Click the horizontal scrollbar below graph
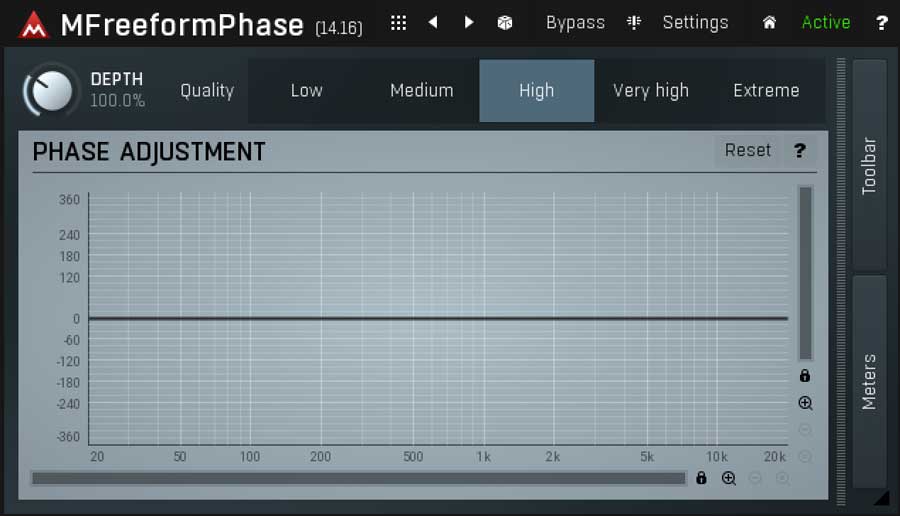 [359, 478]
